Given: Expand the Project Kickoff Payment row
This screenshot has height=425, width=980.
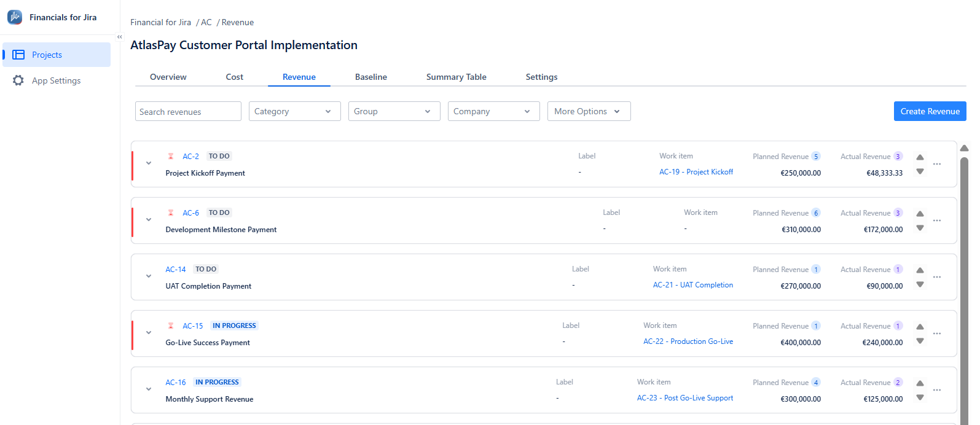Looking at the screenshot, I should click(x=149, y=163).
